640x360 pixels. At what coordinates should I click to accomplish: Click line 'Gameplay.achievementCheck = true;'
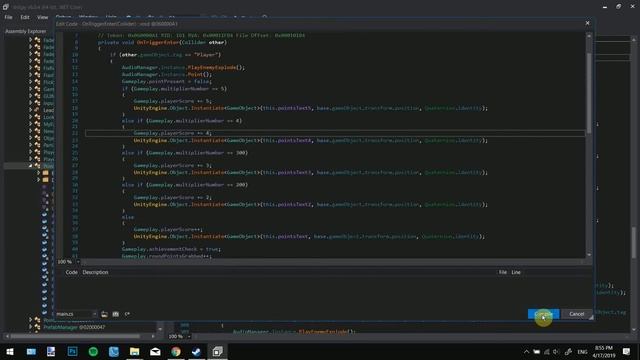click(x=171, y=249)
